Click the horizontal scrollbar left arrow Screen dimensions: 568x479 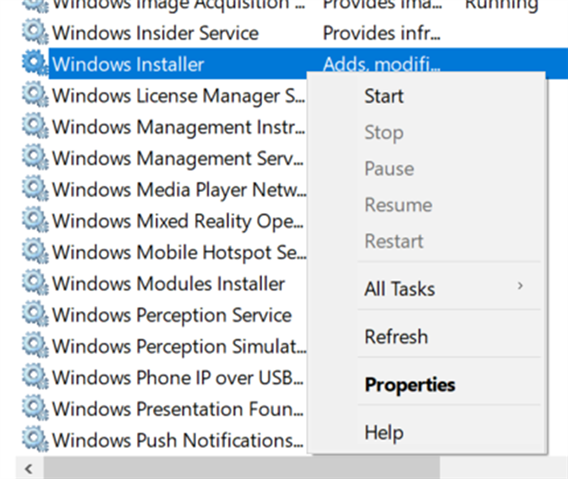[29, 468]
